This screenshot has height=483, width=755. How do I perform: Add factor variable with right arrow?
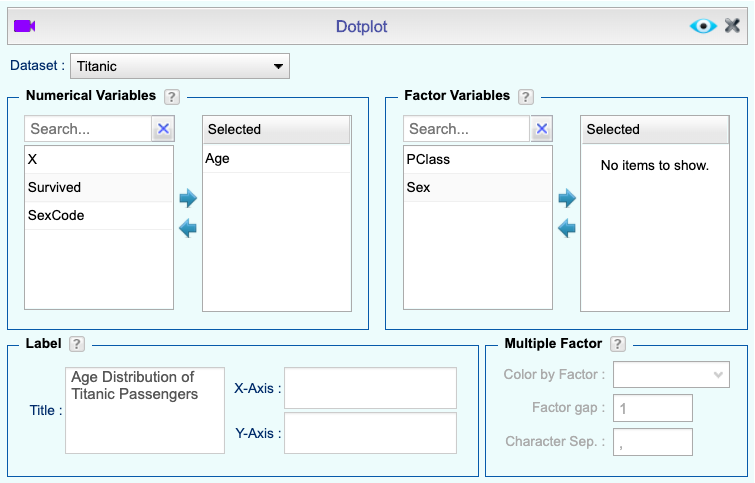(x=567, y=198)
